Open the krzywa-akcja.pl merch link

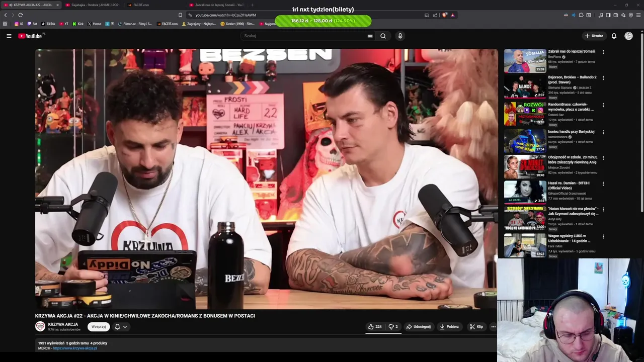point(75,348)
